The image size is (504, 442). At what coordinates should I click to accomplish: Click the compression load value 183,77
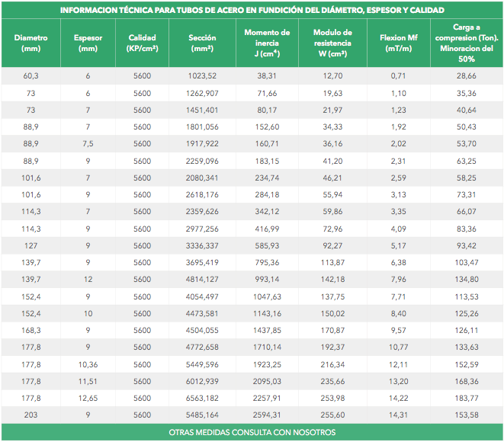(x=465, y=397)
